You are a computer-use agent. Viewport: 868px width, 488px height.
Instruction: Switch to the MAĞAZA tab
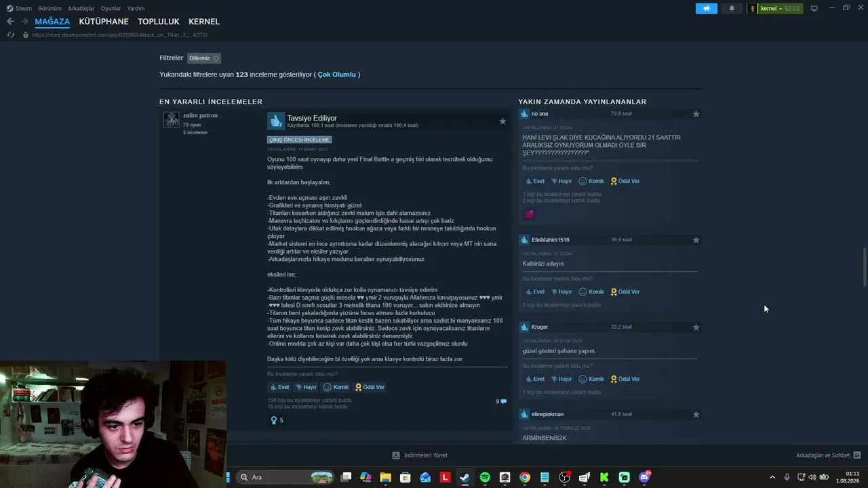pos(52,22)
